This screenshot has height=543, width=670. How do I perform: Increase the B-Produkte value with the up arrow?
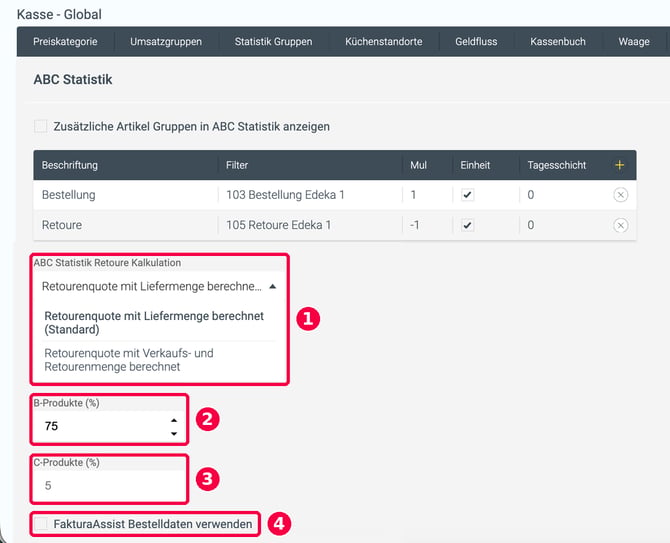[x=174, y=420]
